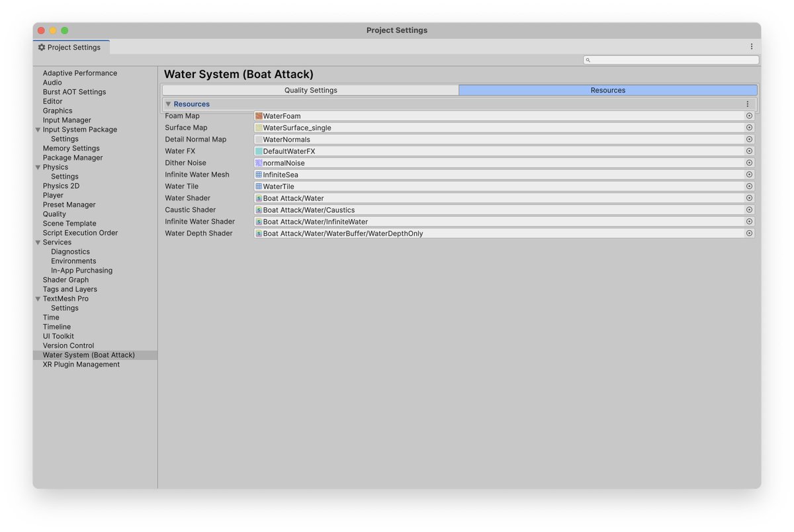Collapse the Physics tree node

coord(38,167)
